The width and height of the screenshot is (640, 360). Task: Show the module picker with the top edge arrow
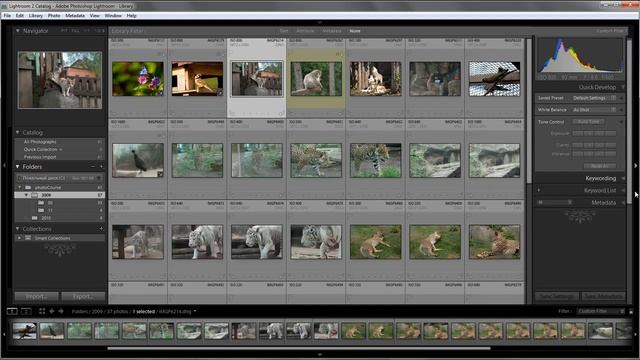(x=320, y=22)
